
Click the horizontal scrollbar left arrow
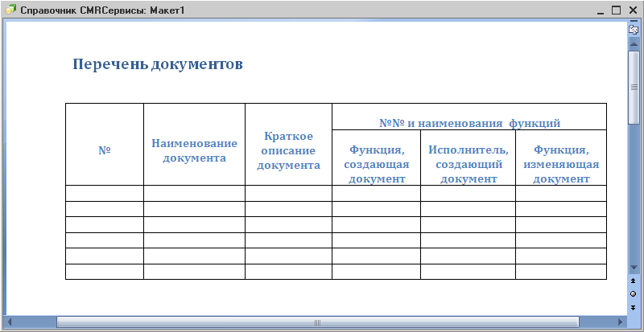pos(10,322)
